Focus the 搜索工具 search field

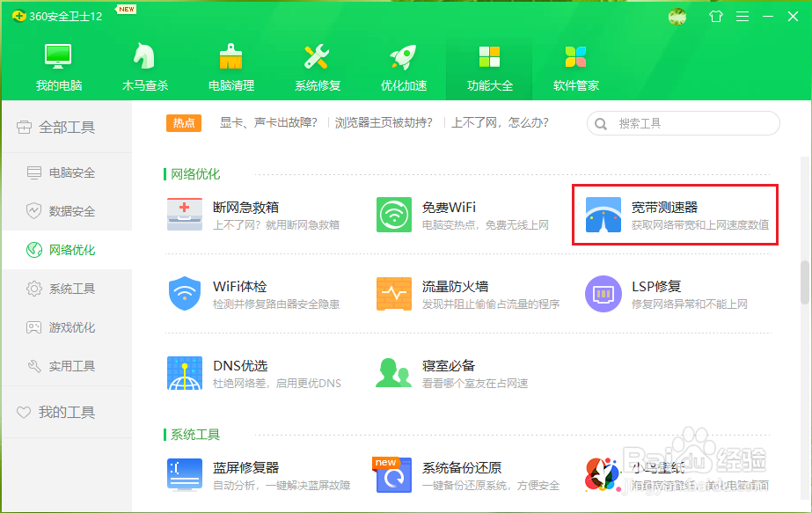[683, 123]
